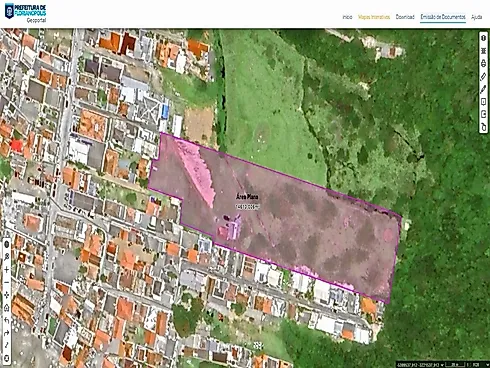Click the home extent icon
Image resolution: width=490 pixels, height=368 pixels.
pos(6,307)
